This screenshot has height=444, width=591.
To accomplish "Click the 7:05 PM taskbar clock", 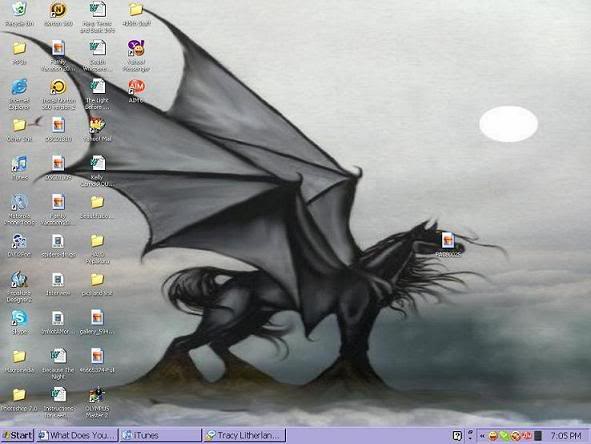I will 566,436.
